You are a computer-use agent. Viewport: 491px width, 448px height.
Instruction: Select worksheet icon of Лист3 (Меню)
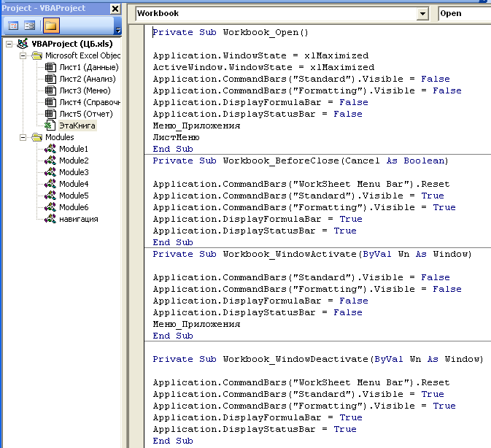(x=50, y=90)
